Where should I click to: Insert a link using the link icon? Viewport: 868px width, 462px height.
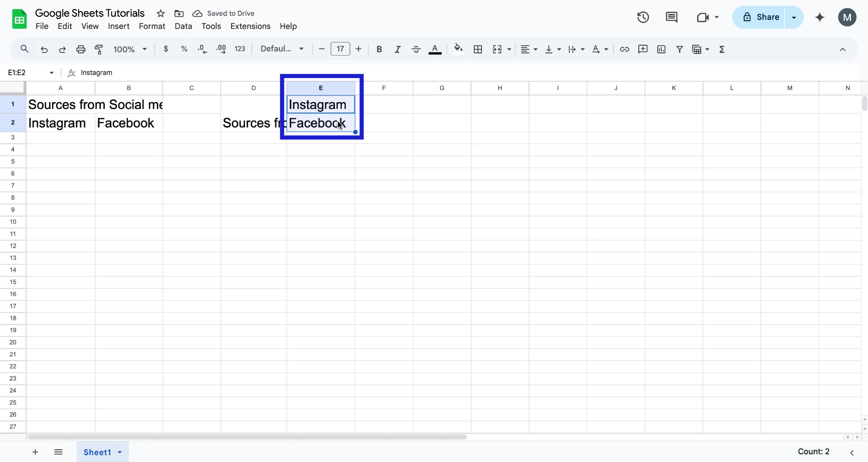[x=624, y=49]
